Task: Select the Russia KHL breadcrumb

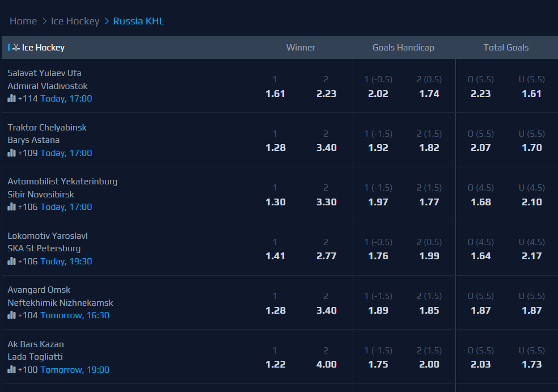Action: pyautogui.click(x=138, y=21)
